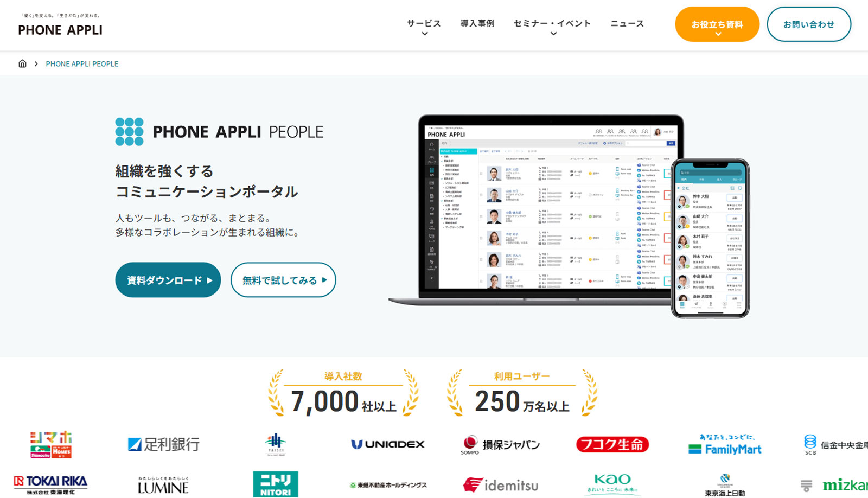Check the checkbox beside 鈴木 大翔
This screenshot has width=868, height=498.
[x=480, y=174]
